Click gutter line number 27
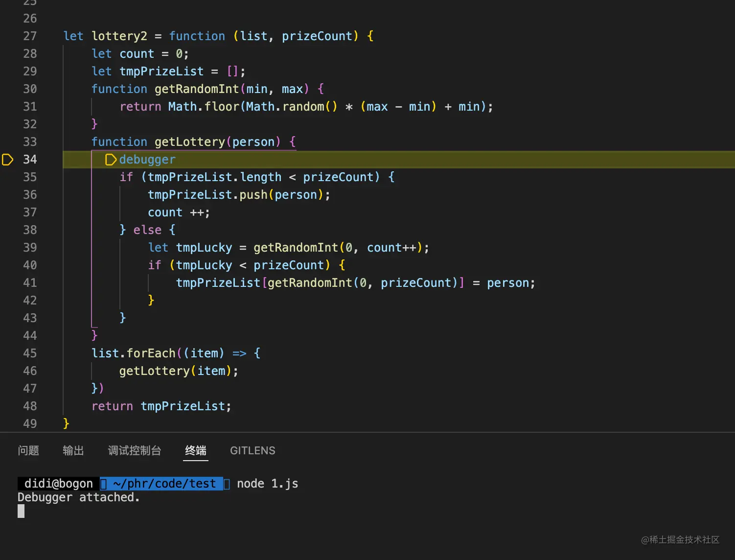Image resolution: width=735 pixels, height=560 pixels. point(30,36)
